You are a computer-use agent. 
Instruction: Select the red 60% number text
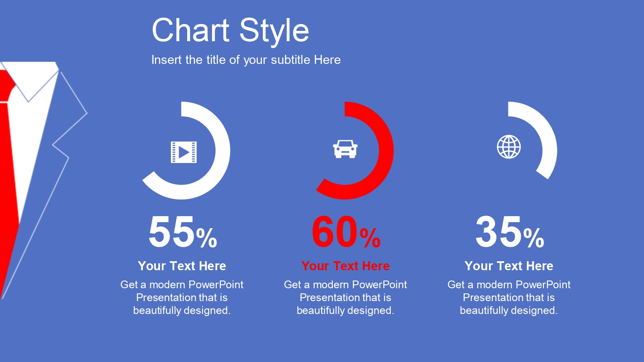(346, 232)
